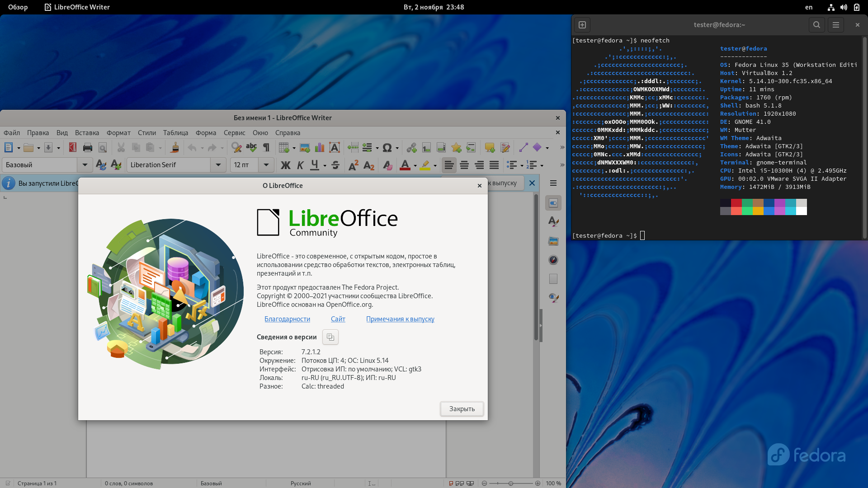Expand the font size dropdown arrow
Screen dimensions: 868x488
point(266,165)
